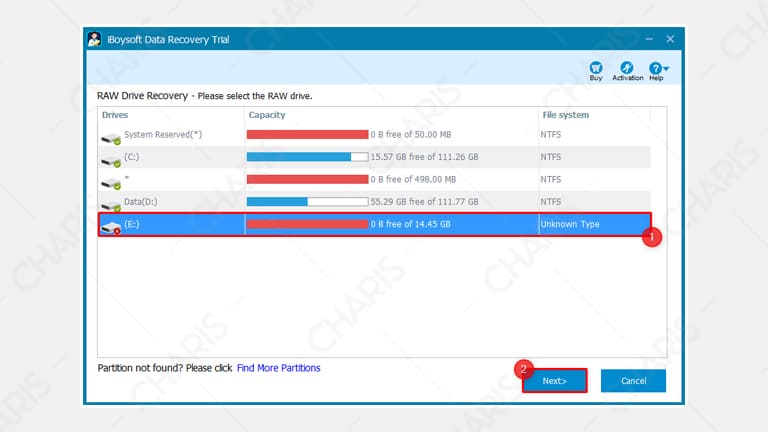
Task: Click the Buy shopping cart icon
Action: 596,68
